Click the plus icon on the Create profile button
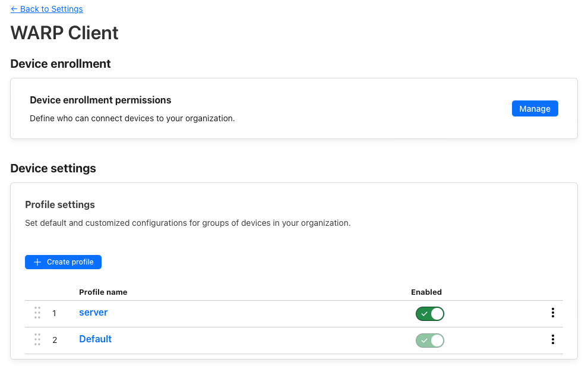 tap(37, 261)
